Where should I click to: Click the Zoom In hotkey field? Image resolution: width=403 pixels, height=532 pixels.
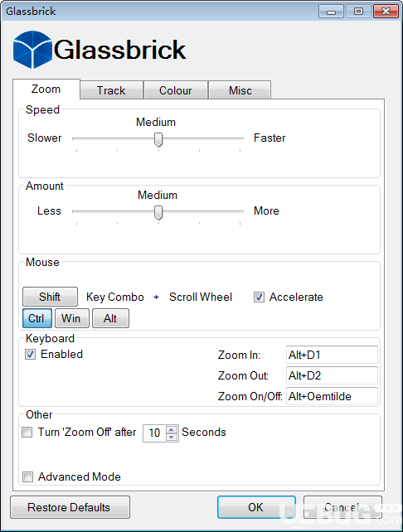[x=332, y=355]
